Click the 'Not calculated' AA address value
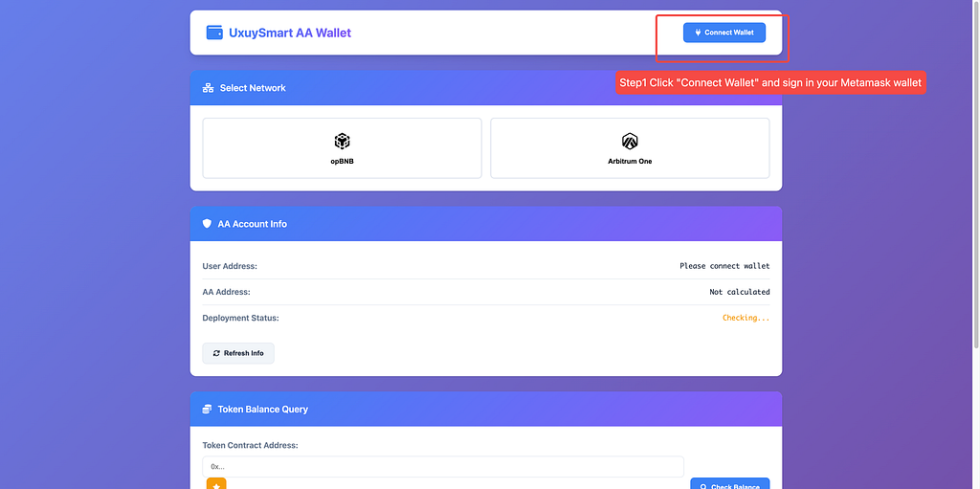 click(740, 292)
